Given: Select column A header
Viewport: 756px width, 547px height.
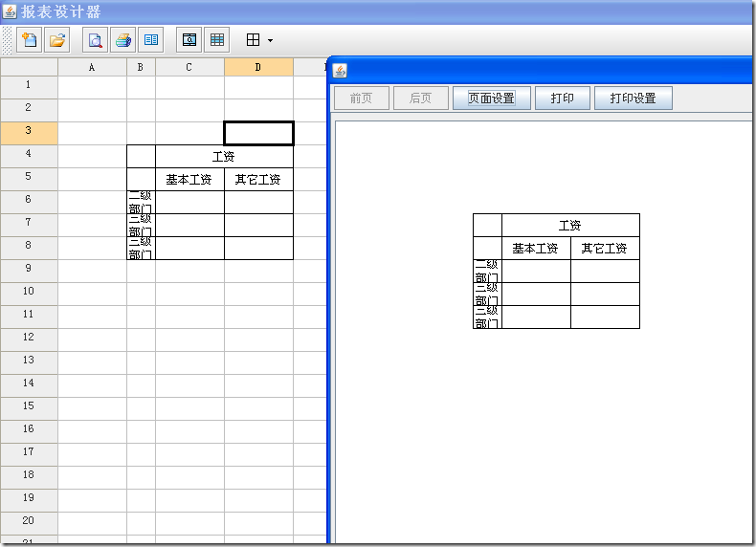Looking at the screenshot, I should (x=92, y=67).
